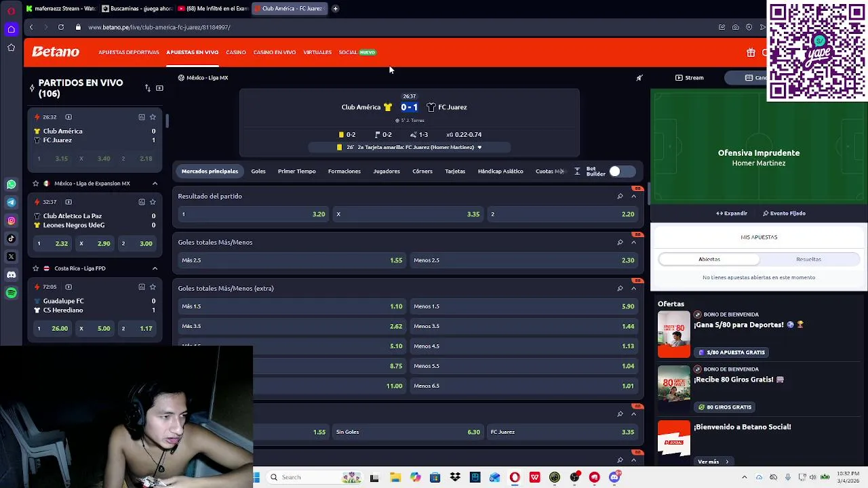Click the live matches list scrollbar

167,122
